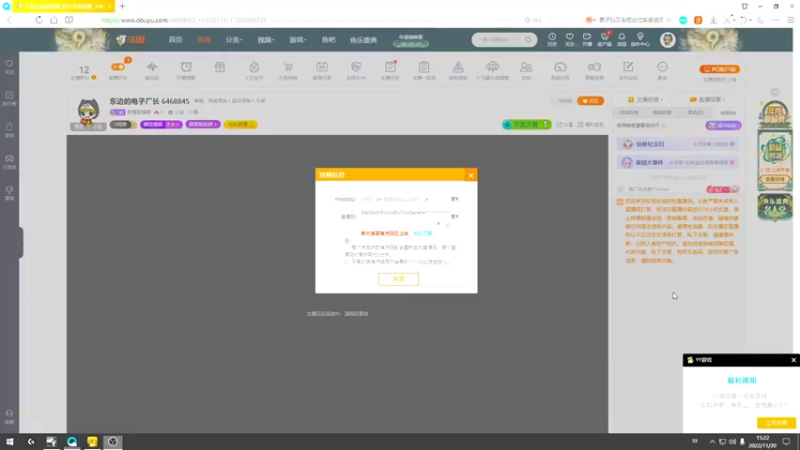
Task: Open the clipboard toolbar icon
Action: [424, 67]
